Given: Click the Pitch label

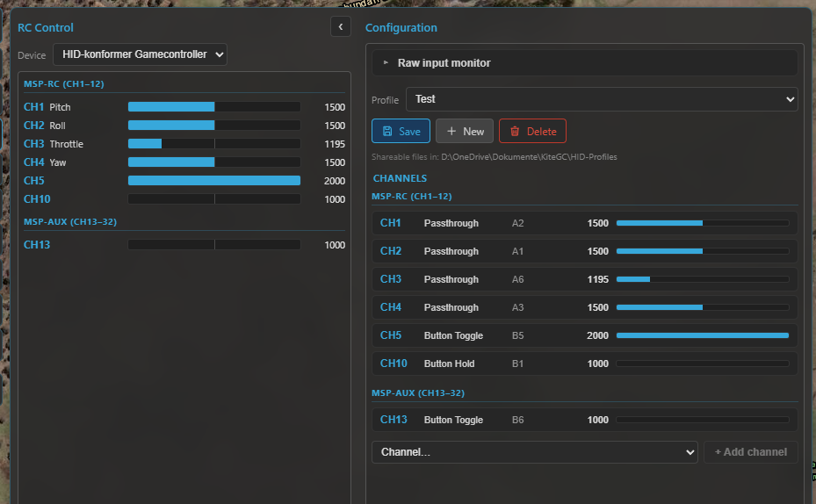Looking at the screenshot, I should pos(60,107).
